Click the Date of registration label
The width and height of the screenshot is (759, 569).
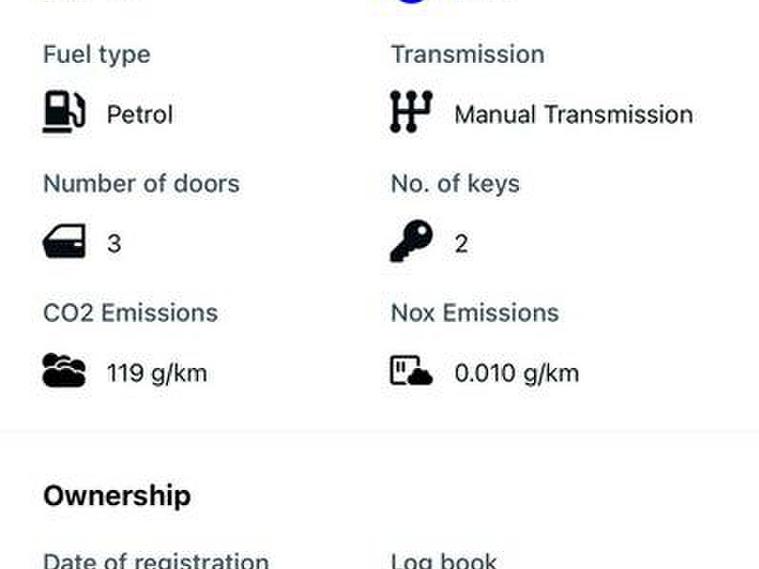point(156,560)
